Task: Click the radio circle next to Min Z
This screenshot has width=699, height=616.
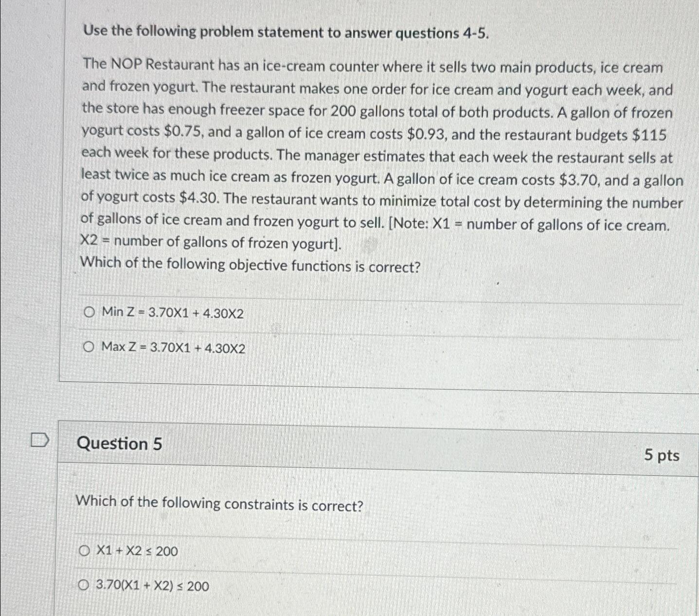Action: [90, 313]
